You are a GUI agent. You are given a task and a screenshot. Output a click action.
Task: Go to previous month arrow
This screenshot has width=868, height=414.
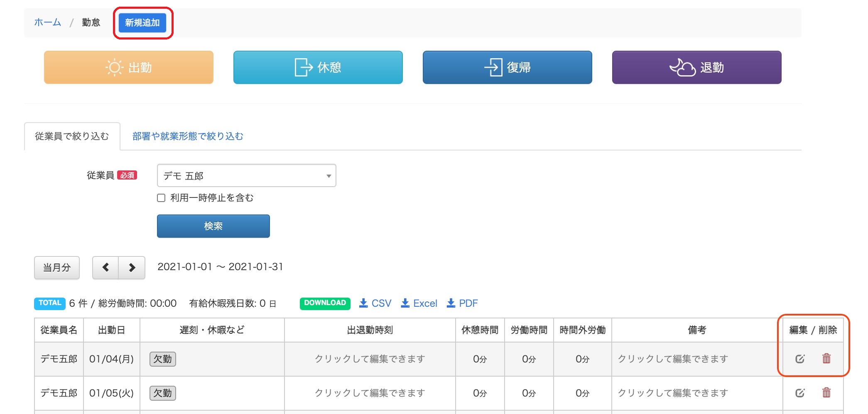[x=105, y=268]
